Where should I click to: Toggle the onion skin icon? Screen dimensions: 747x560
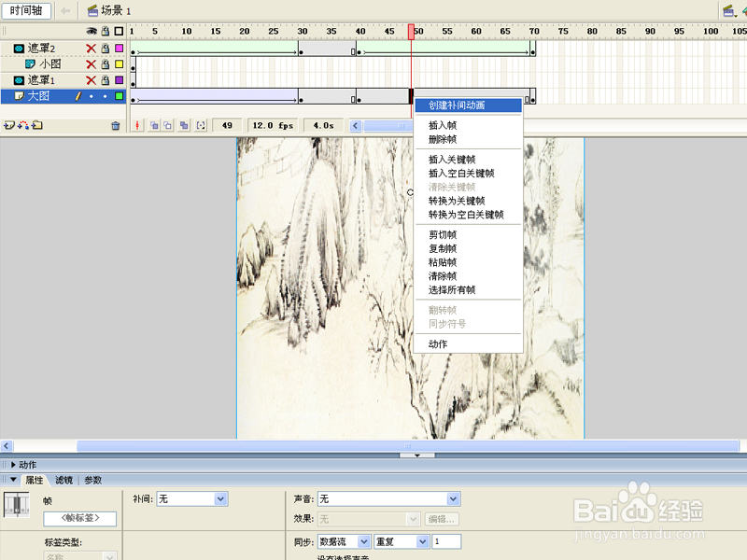point(154,125)
